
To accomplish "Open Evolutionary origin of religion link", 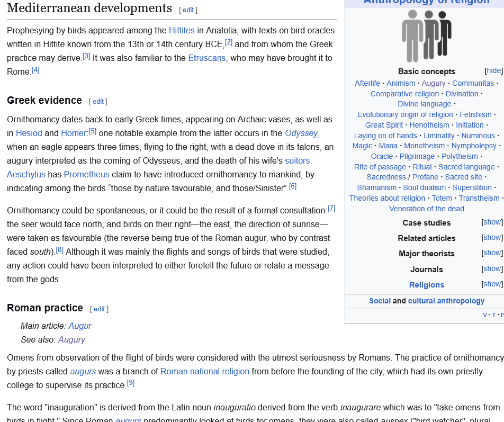I will pos(405,115).
